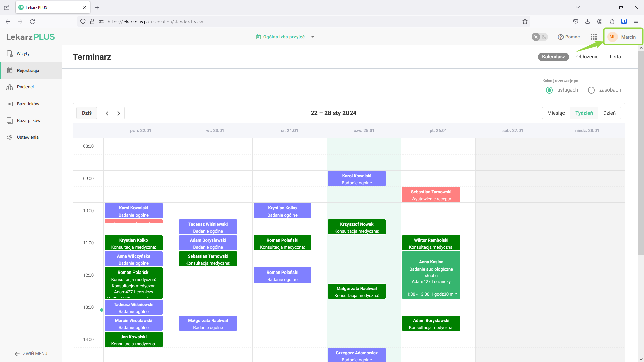644x362 pixels.
Task: Go to next week with right chevron
Action: [x=119, y=113]
